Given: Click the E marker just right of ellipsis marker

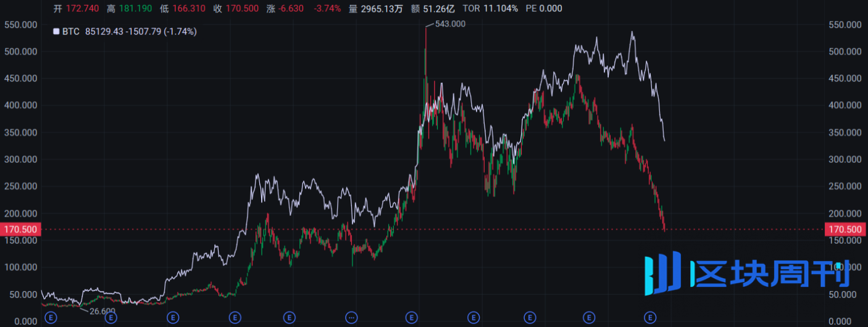Looking at the screenshot, I should [411, 317].
